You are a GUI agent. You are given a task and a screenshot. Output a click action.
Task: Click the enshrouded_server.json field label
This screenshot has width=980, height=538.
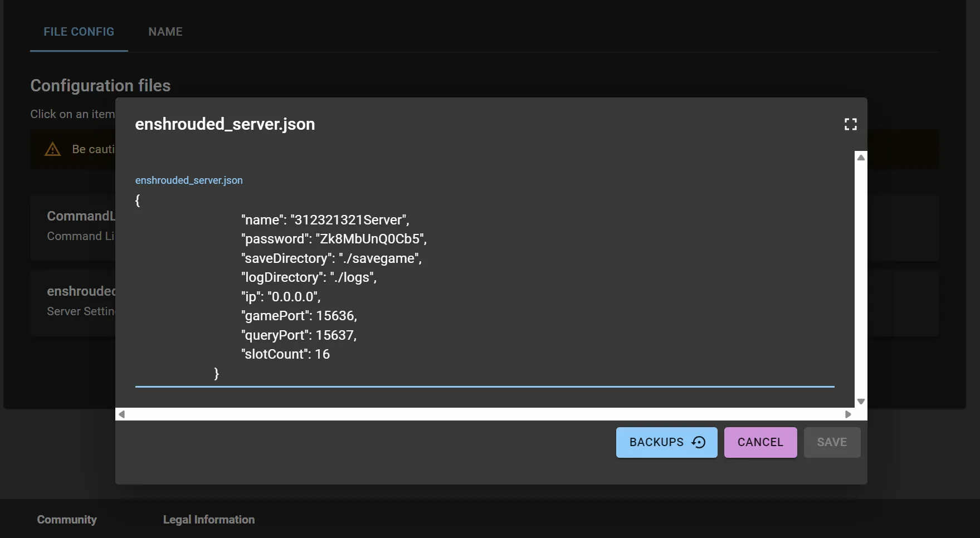(189, 180)
